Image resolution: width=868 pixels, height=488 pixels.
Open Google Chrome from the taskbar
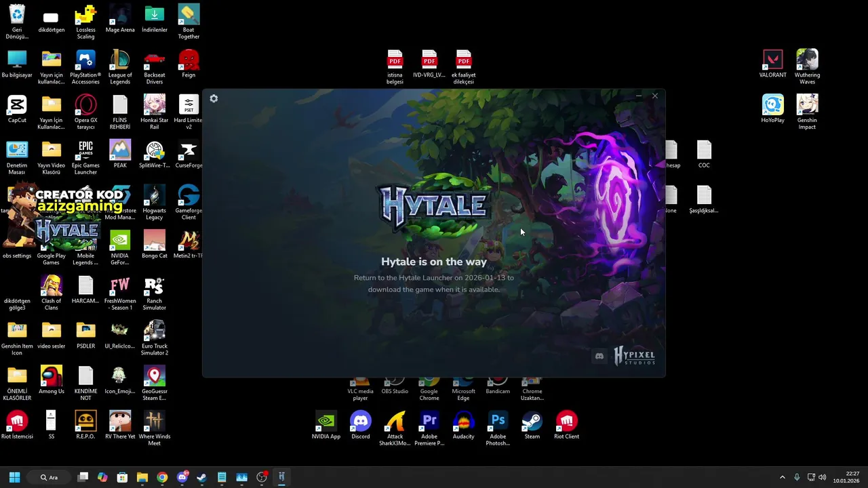pos(162,477)
